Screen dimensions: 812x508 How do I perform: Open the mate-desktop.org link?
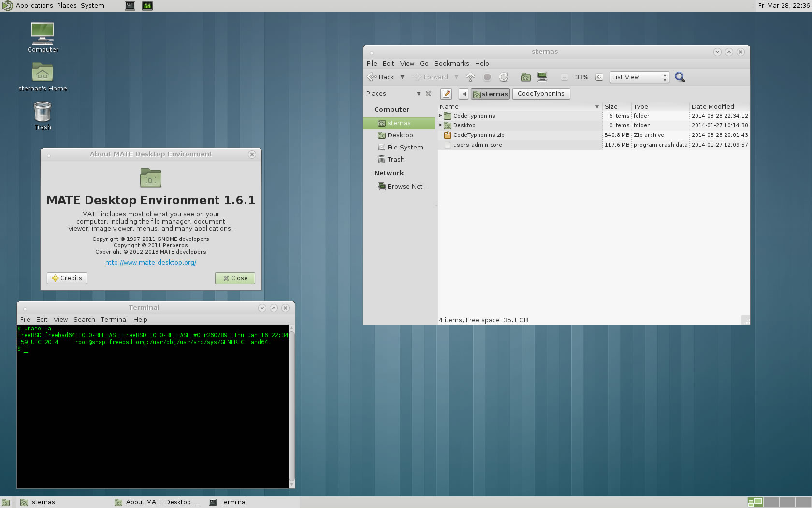click(151, 262)
